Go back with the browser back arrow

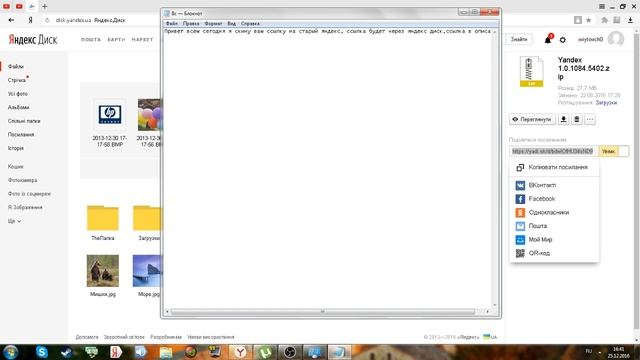(x=11, y=20)
